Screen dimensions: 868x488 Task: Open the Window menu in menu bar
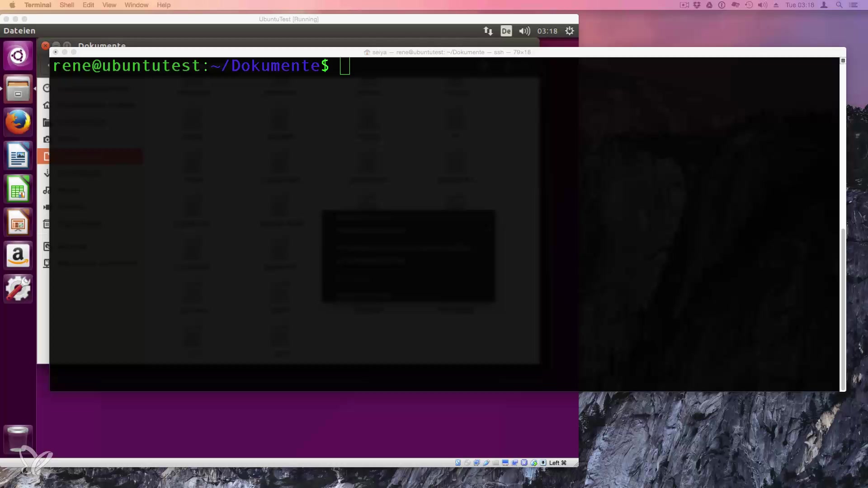coord(136,5)
